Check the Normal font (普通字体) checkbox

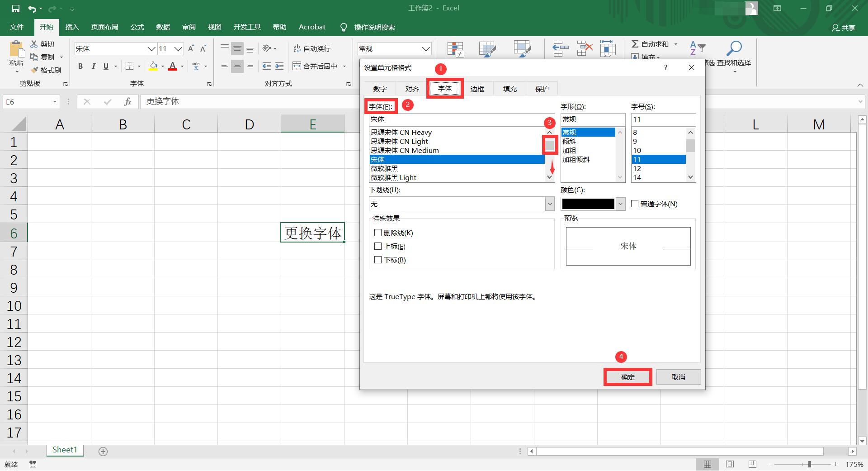(x=635, y=204)
